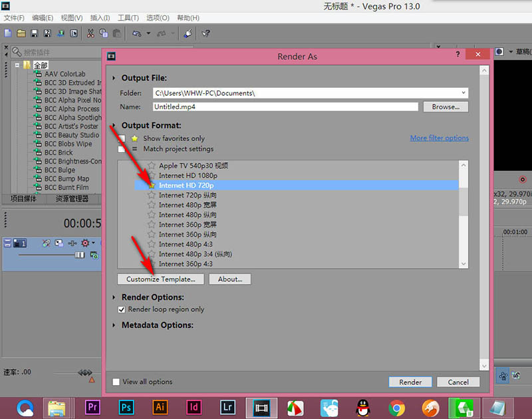Star the Internet 720p 纵向 template
532x419 pixels.
[152, 195]
